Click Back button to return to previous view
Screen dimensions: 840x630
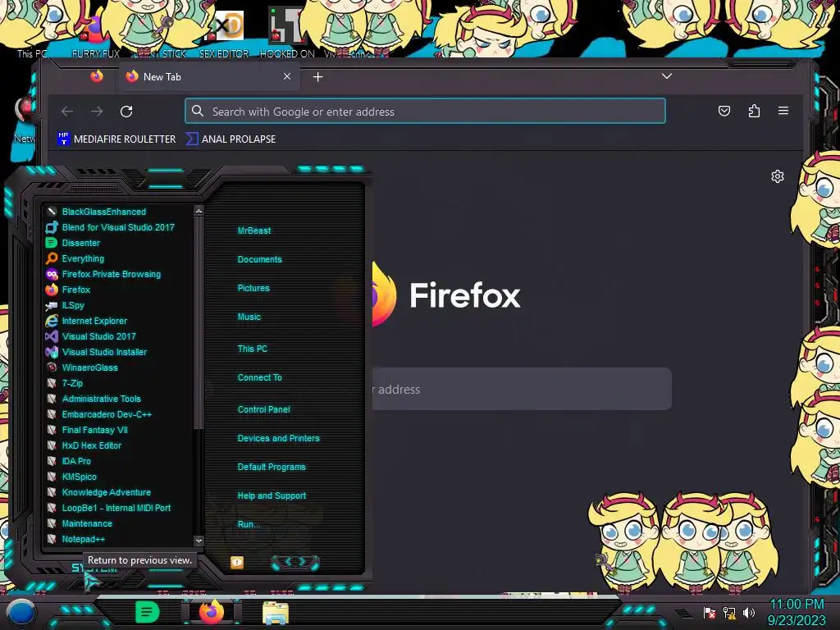pos(95,569)
